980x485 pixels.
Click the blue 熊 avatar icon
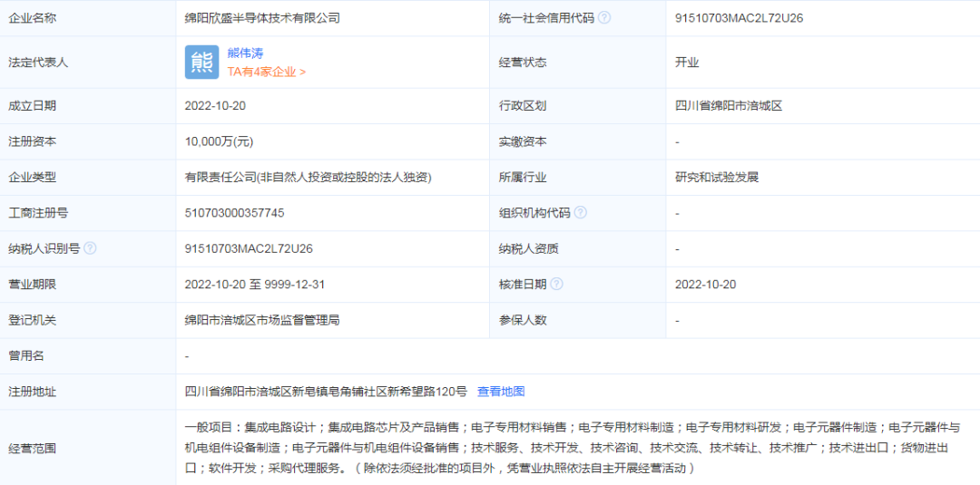[201, 62]
